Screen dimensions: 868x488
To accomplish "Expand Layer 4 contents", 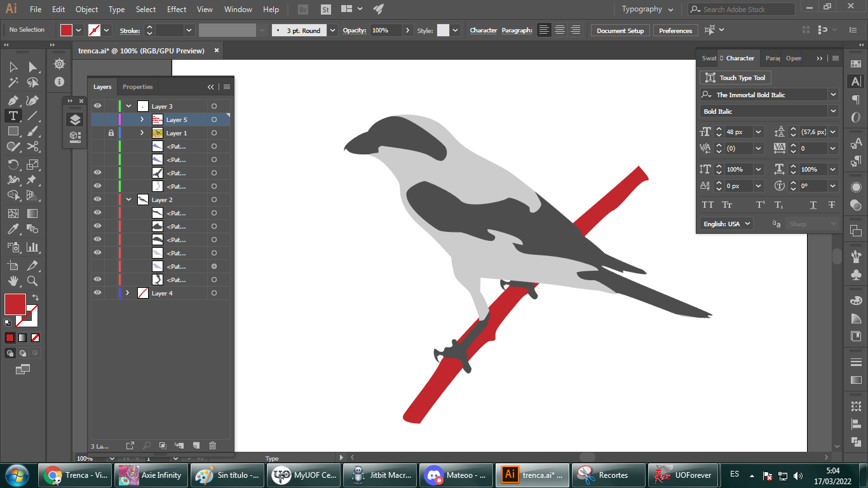I will click(x=128, y=293).
